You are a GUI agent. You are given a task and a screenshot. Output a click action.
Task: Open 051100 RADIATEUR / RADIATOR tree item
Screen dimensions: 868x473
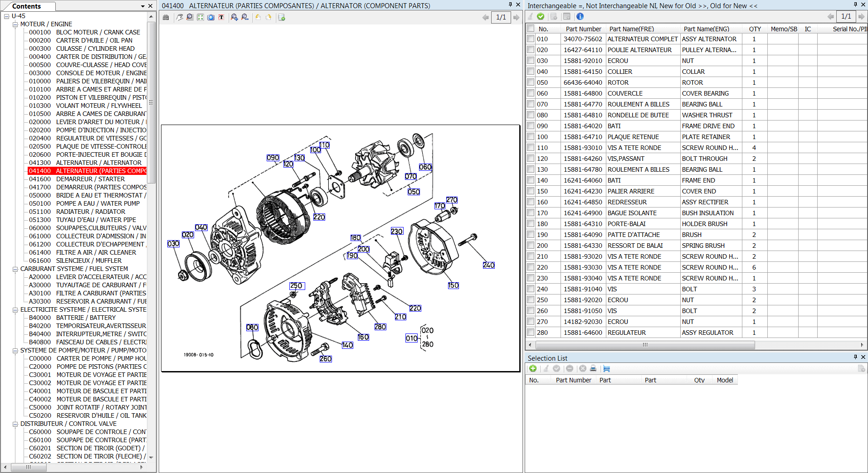77,212
